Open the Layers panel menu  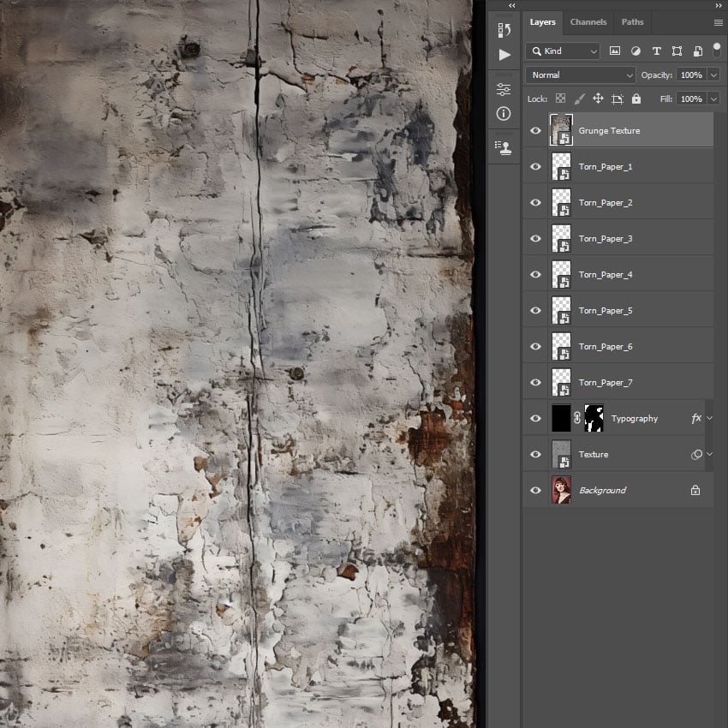click(x=719, y=22)
